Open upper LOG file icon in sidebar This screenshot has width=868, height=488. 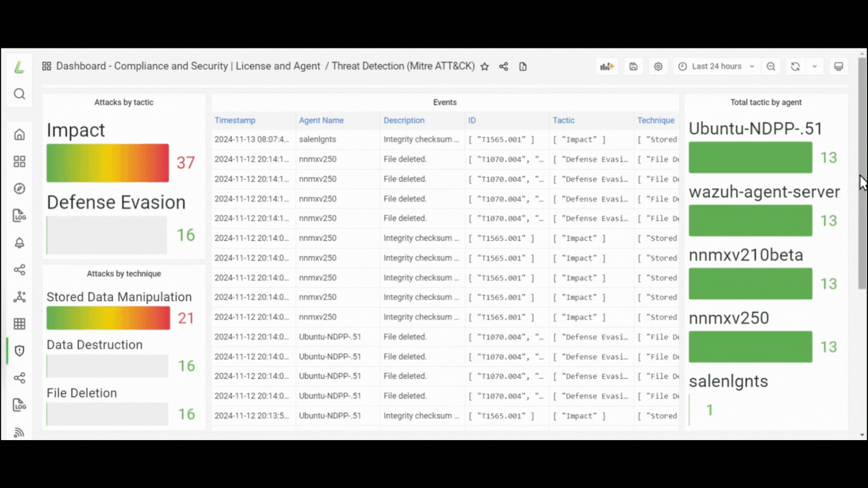coord(19,216)
